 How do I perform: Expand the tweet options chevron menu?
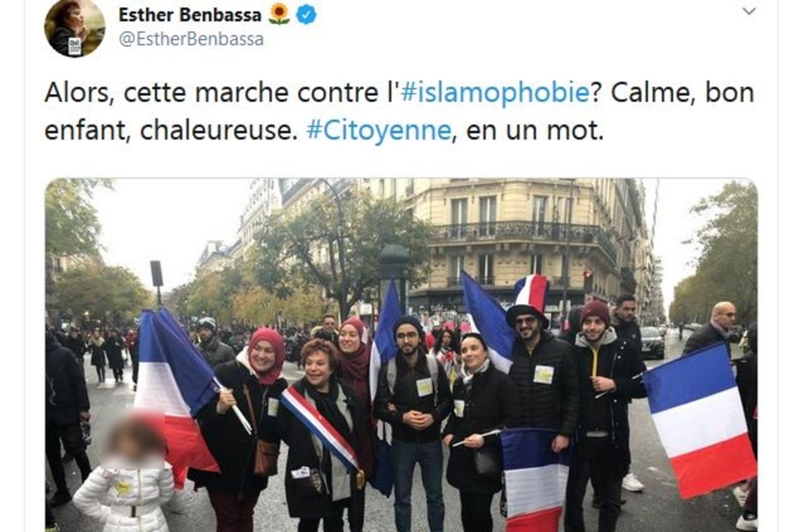(x=749, y=11)
